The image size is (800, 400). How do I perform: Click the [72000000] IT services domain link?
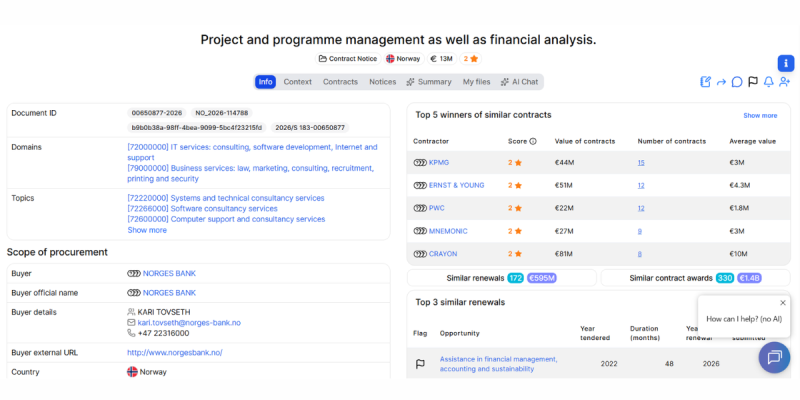[253, 152]
